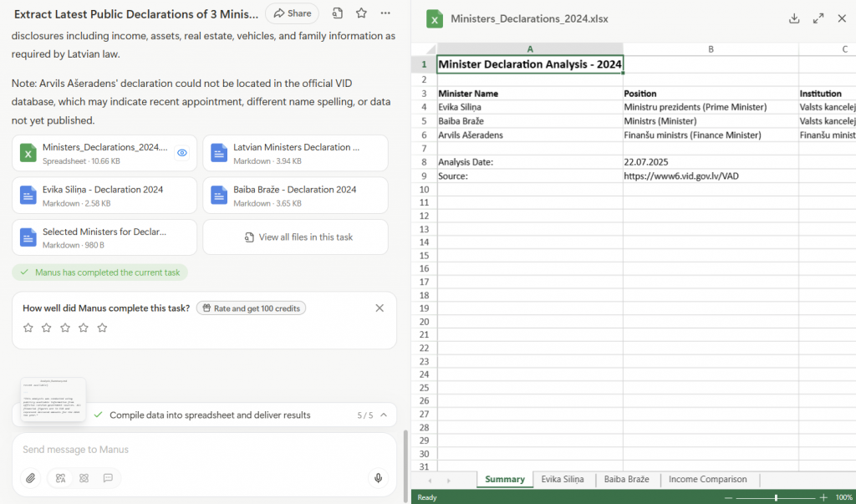Zoom in with the plus button

click(823, 497)
